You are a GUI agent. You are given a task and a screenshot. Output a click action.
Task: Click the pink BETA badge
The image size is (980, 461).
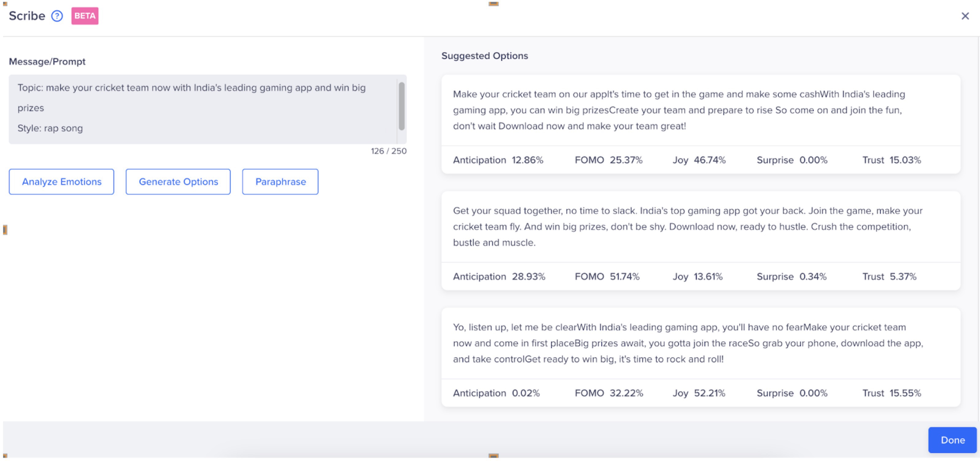point(85,16)
